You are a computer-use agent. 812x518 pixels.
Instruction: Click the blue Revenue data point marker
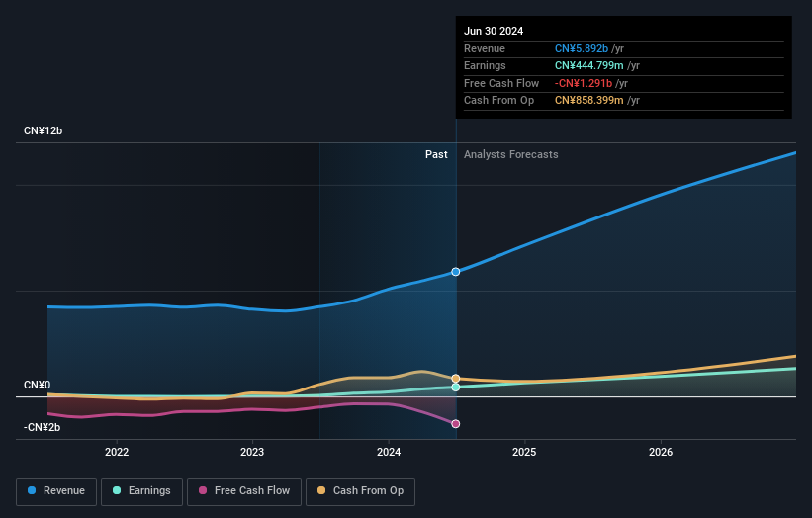456,272
